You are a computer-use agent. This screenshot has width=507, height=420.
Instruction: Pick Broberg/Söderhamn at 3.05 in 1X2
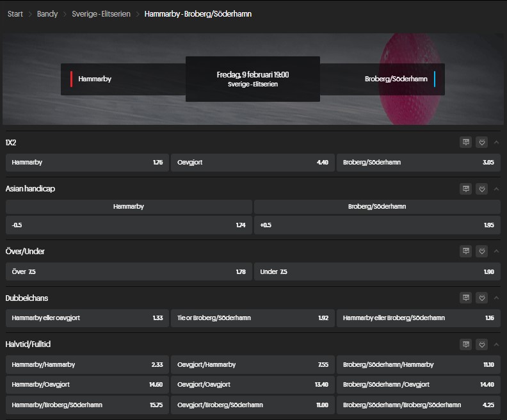tap(419, 163)
